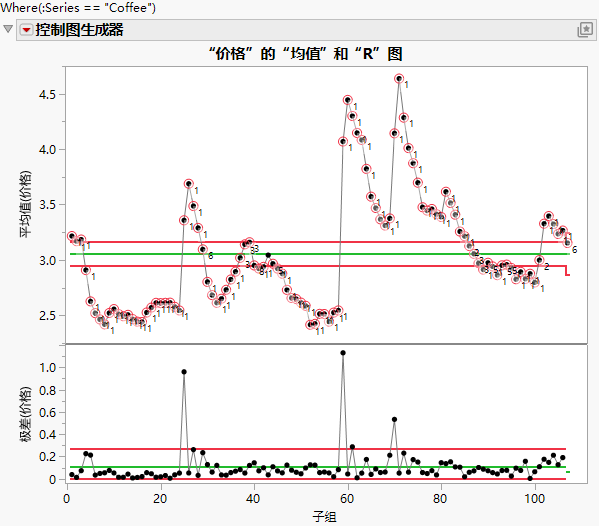Select the mean chart peak point near 4.45
Screen dimensions: 599x526
(x=347, y=100)
